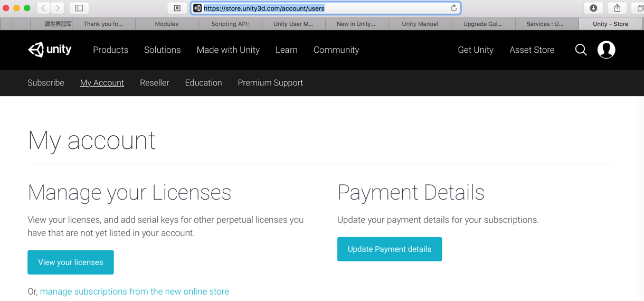Open the Products menu

(x=110, y=50)
